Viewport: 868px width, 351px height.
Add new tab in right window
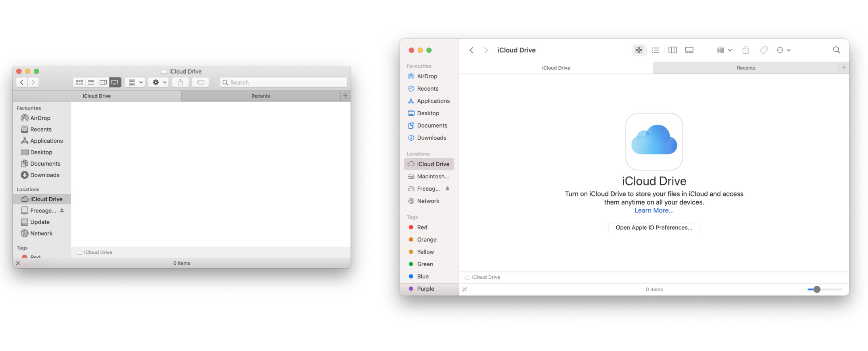coord(844,67)
